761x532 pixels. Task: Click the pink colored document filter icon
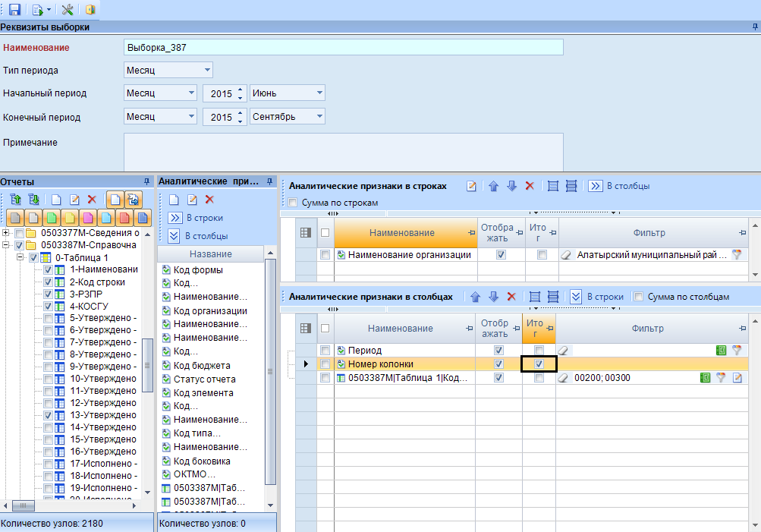pyautogui.click(x=88, y=218)
